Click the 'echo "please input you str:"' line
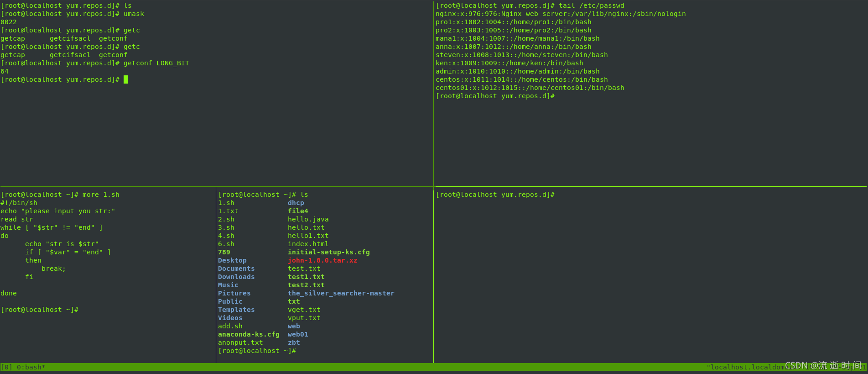This screenshot has width=868, height=374. pyautogui.click(x=58, y=211)
